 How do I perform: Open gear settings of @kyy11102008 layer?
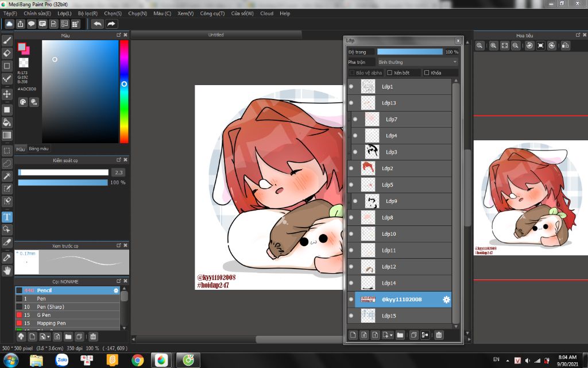click(x=446, y=300)
